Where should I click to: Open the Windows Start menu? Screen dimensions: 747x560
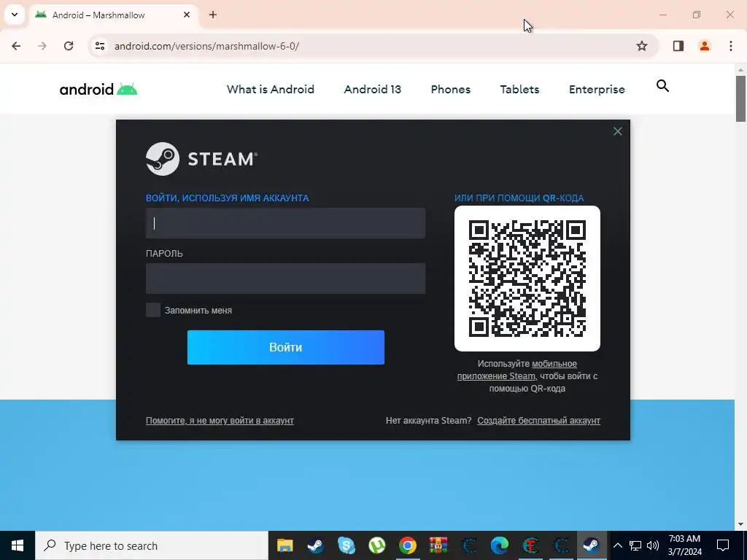[x=18, y=545]
